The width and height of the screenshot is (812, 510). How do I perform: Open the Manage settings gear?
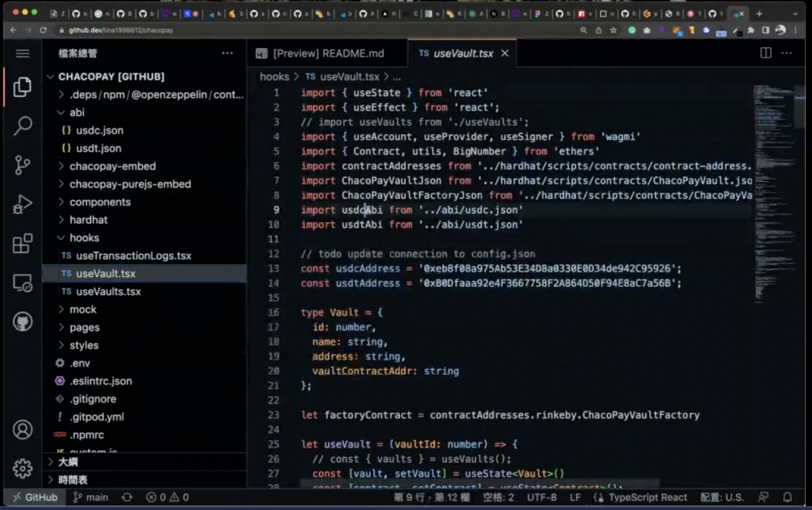point(22,468)
